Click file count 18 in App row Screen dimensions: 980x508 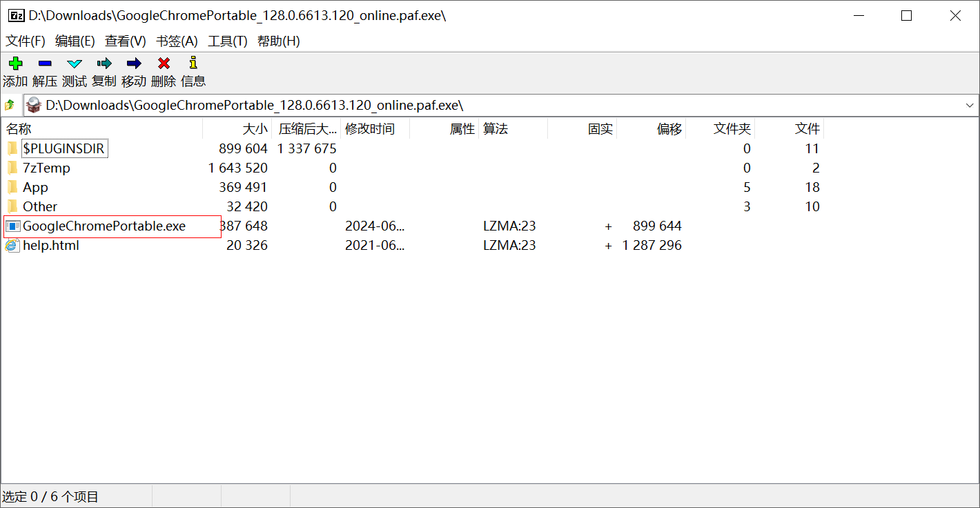[x=812, y=187]
